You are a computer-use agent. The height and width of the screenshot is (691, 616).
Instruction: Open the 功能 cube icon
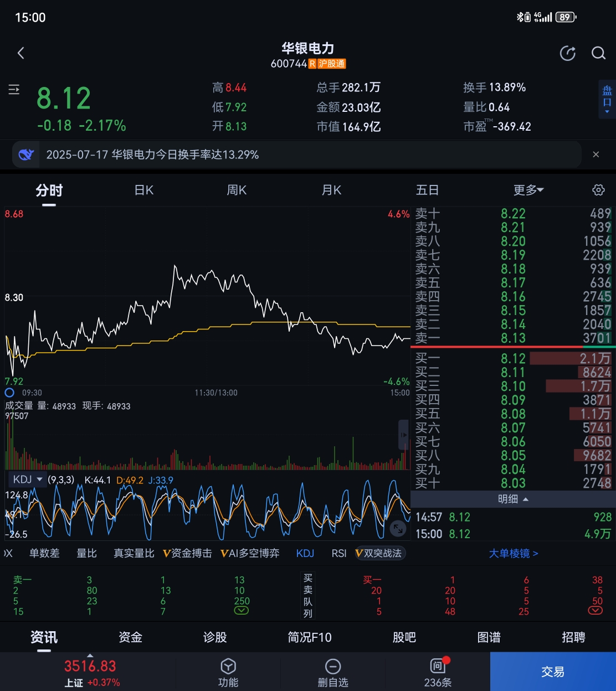pyautogui.click(x=228, y=666)
